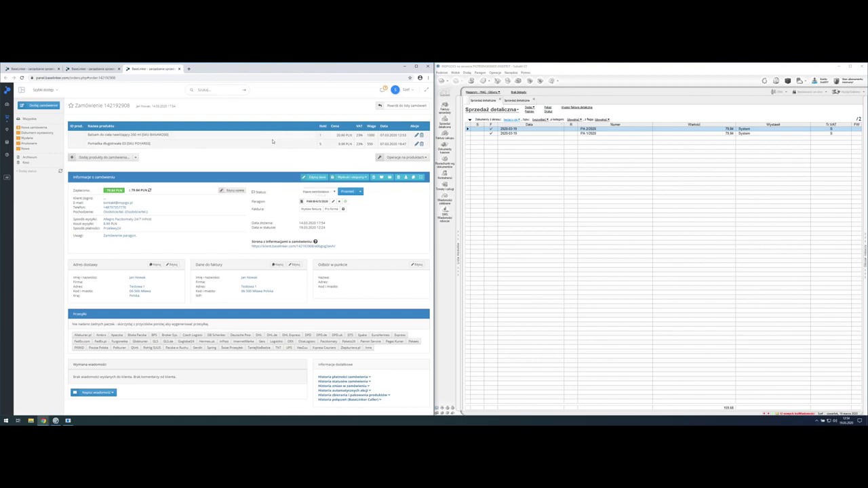Select the InPost courier button

coord(224,342)
